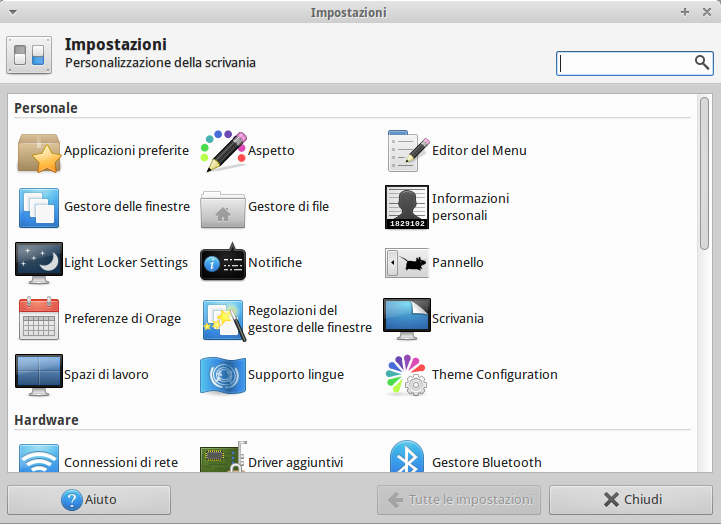Image resolution: width=721 pixels, height=524 pixels.
Task: Open Supporto lingue flag icon
Action: 223,376
